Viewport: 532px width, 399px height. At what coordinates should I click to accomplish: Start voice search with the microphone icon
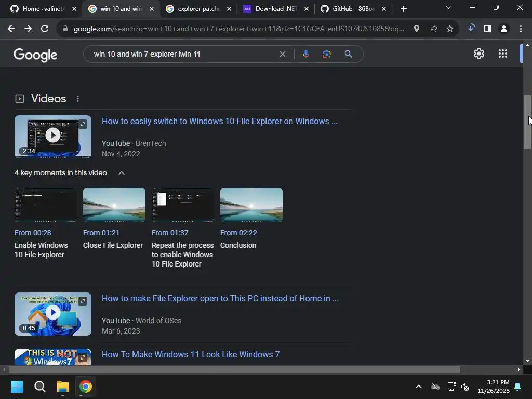point(305,54)
